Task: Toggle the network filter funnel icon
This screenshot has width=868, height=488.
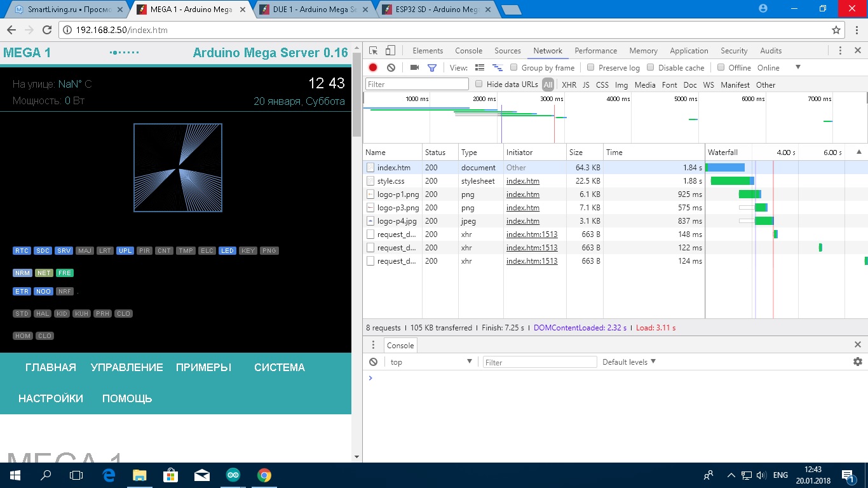Action: 432,67
